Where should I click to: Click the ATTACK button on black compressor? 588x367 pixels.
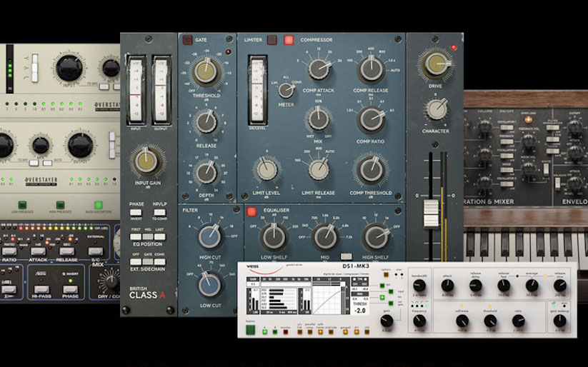39,251
